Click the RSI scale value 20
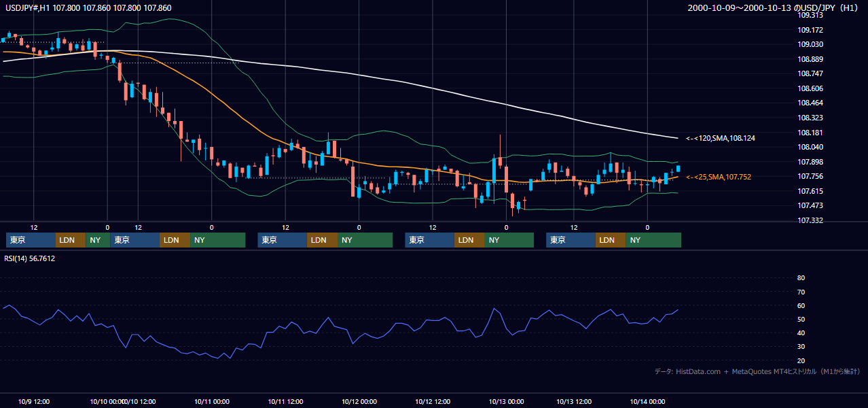Screen dimensions: 868x408 coord(801,360)
